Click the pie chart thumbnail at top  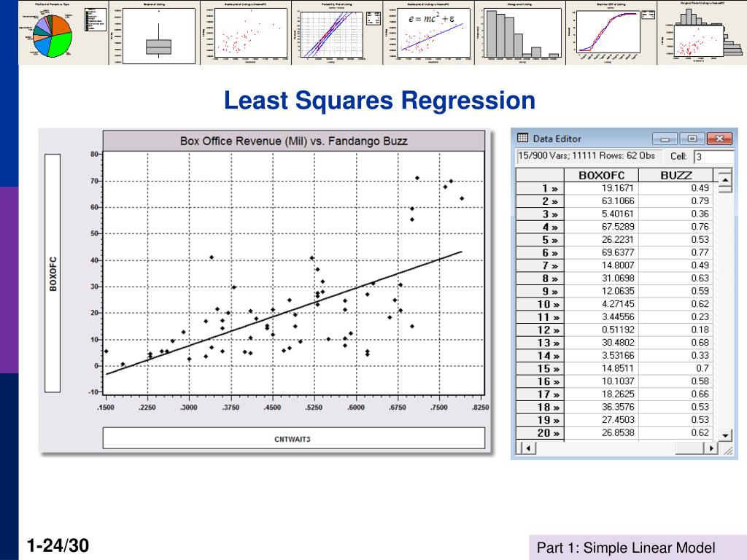point(63,32)
